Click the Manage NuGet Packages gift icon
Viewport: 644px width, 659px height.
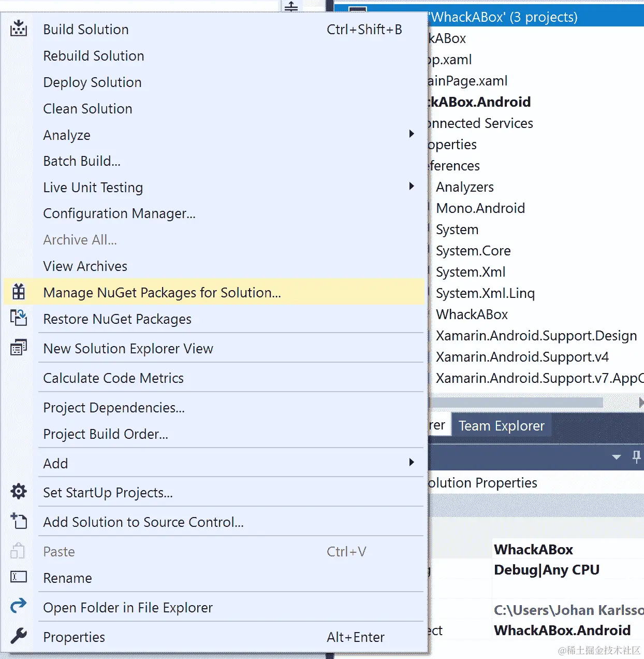click(x=19, y=292)
